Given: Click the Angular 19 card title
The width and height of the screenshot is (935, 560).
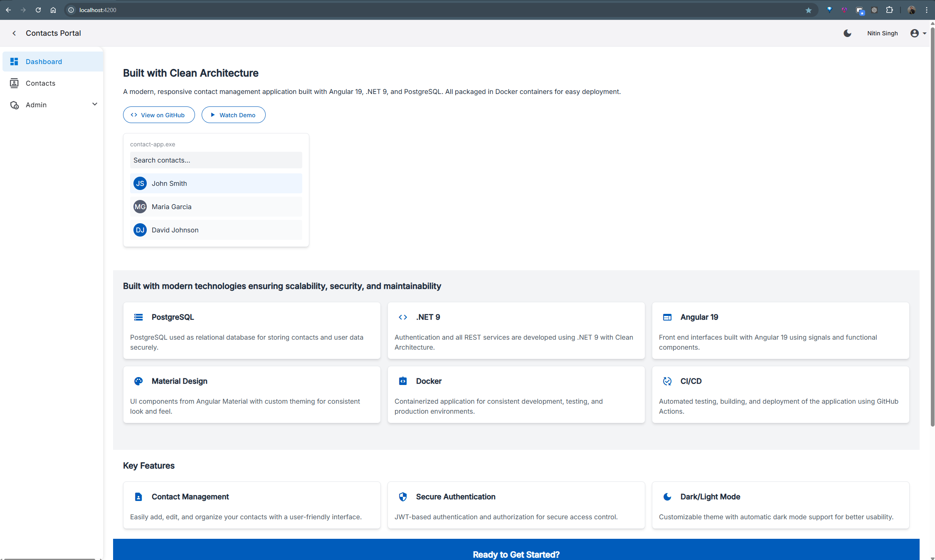Looking at the screenshot, I should pos(699,317).
